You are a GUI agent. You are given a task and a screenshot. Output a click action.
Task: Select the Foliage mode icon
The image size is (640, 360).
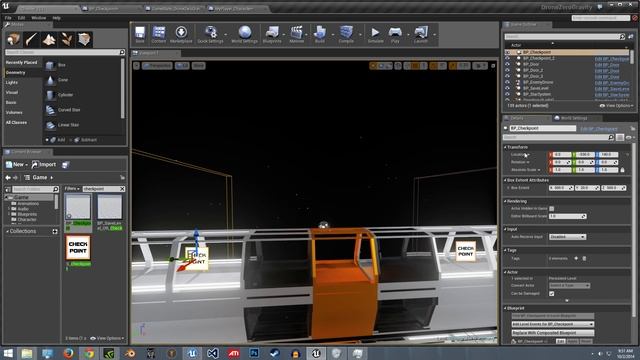(67, 39)
